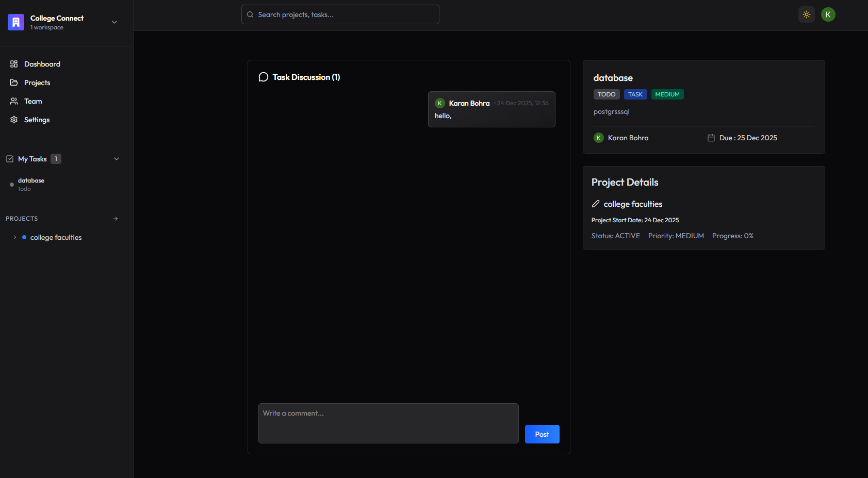
Task: Open college faculties project in sidebar
Action: point(56,237)
